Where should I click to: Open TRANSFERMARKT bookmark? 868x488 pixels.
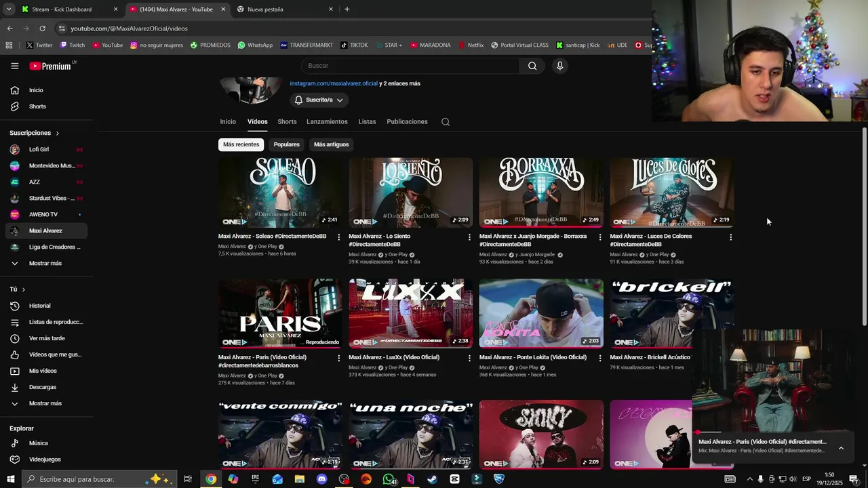pos(307,45)
